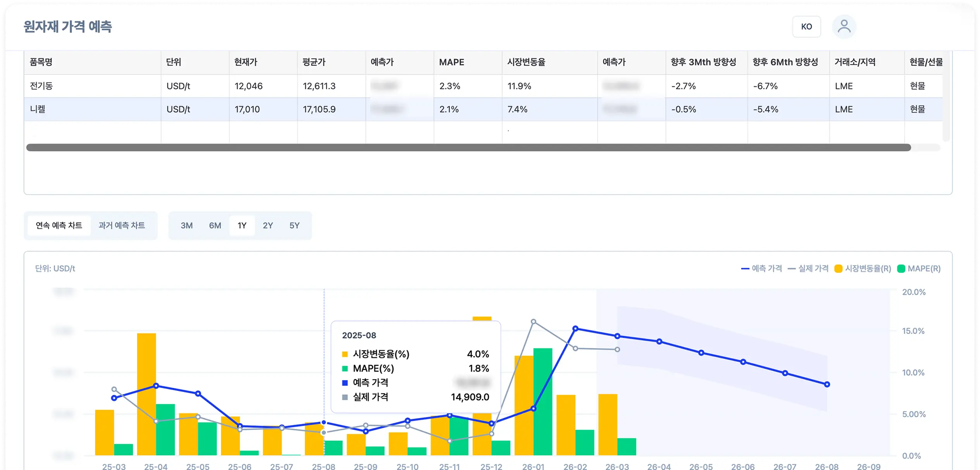
Task: Toggle 시장변동율(R) legend series
Action: pyautogui.click(x=863, y=268)
